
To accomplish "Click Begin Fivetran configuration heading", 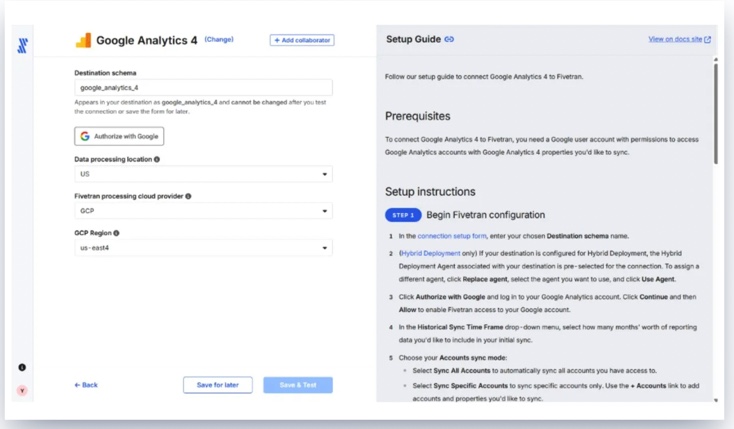I will [485, 215].
